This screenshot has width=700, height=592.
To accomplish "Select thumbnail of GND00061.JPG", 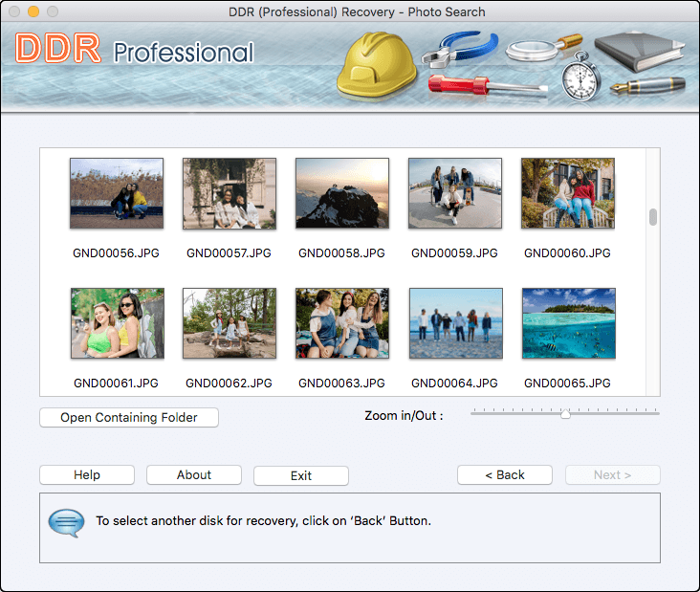I will (118, 323).
